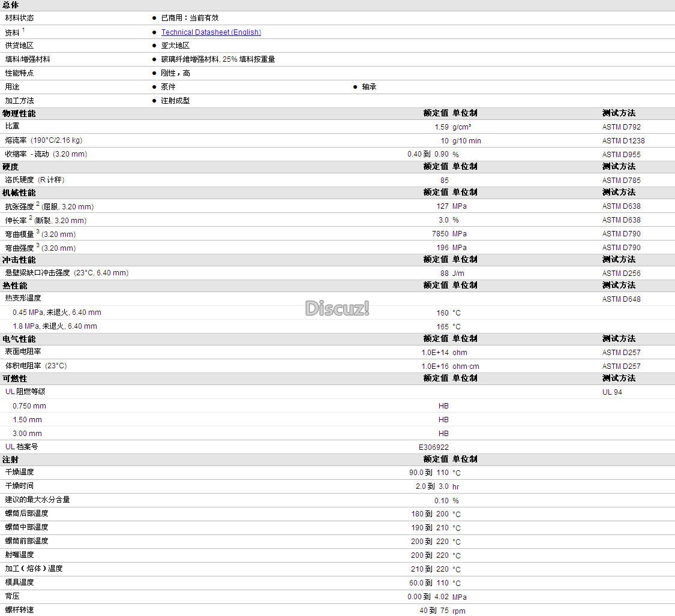Click the 轴承 application entry
Viewport: 675px width, 616px height.
coord(370,87)
